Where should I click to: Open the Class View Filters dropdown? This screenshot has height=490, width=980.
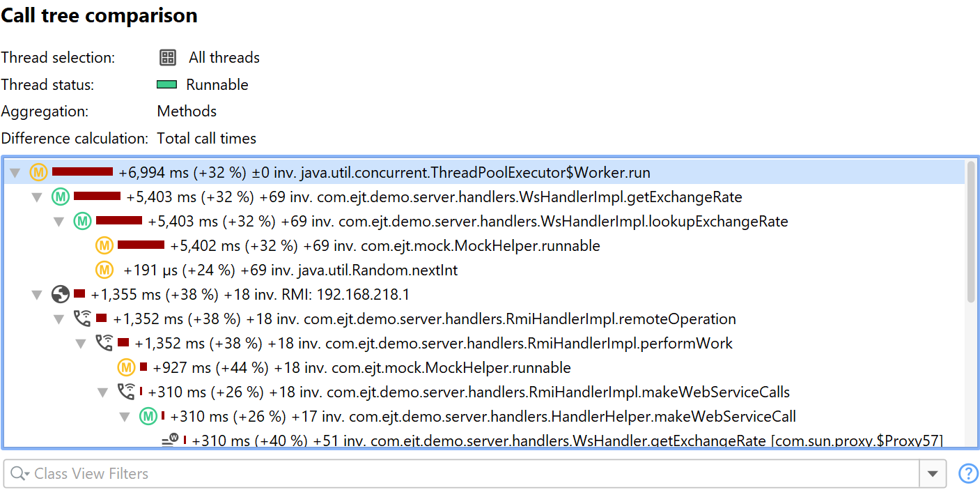pyautogui.click(x=933, y=474)
